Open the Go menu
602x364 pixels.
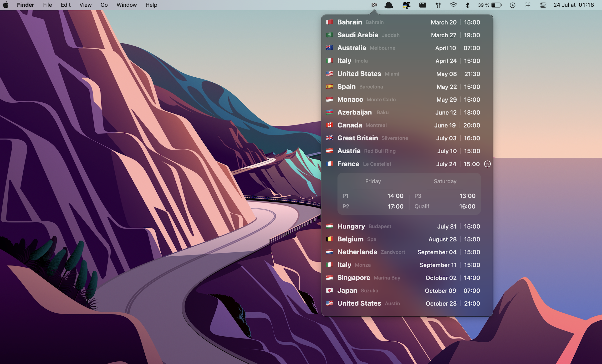coord(104,5)
